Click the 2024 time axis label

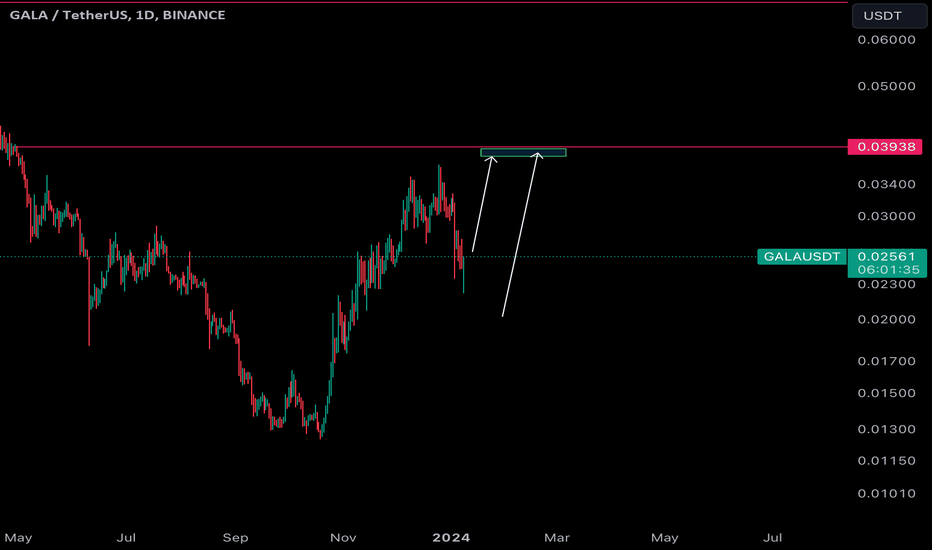tap(451, 538)
